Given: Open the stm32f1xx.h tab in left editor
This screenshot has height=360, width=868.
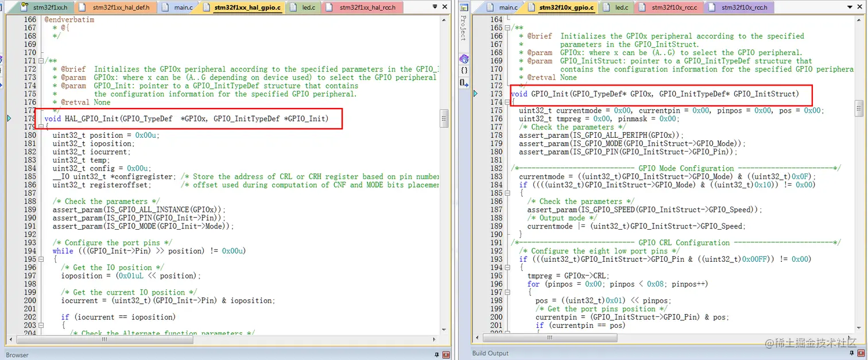Looking at the screenshot, I should pos(42,7).
